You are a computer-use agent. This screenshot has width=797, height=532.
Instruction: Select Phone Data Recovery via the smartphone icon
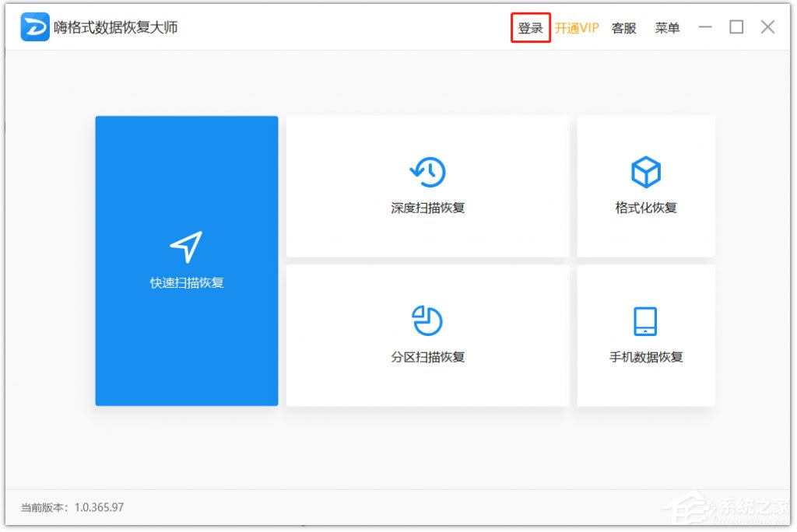pyautogui.click(x=644, y=319)
